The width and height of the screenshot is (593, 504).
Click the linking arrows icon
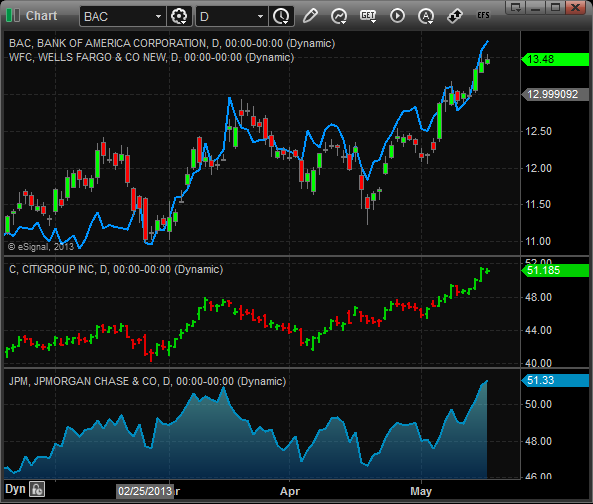pyautogui.click(x=455, y=16)
